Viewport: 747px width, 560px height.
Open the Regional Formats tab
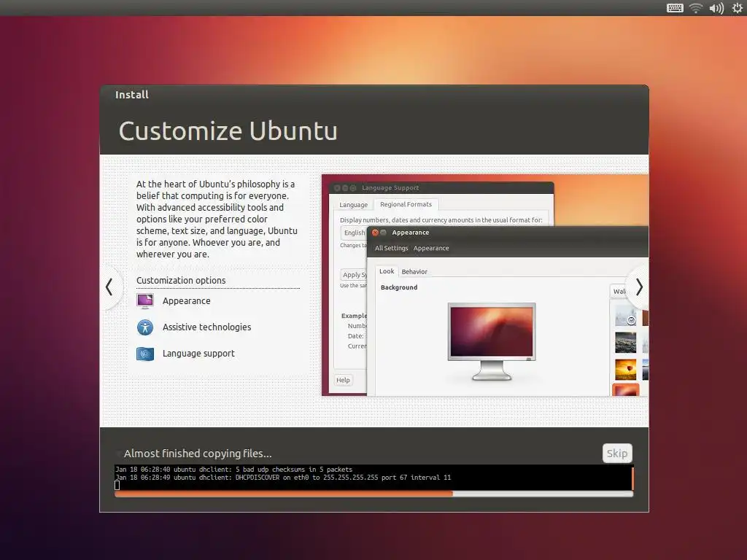pos(406,204)
